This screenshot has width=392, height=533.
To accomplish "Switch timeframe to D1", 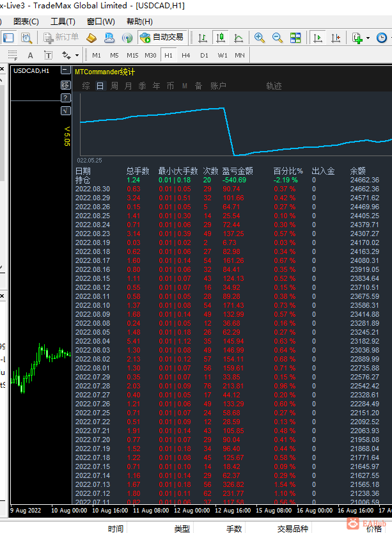I will (x=204, y=56).
